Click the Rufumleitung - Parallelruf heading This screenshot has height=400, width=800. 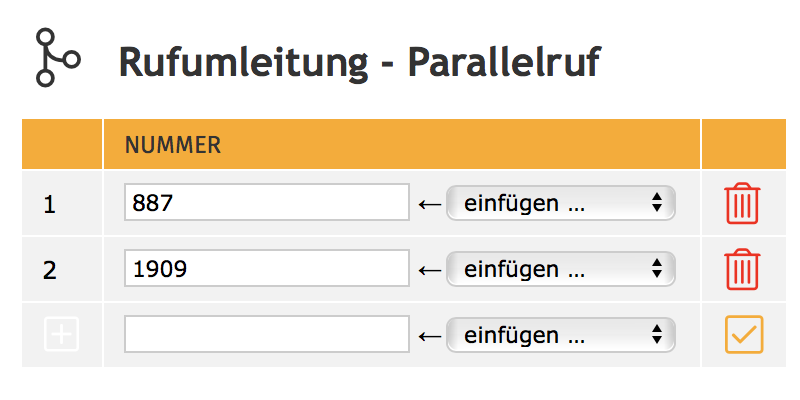[x=359, y=62]
